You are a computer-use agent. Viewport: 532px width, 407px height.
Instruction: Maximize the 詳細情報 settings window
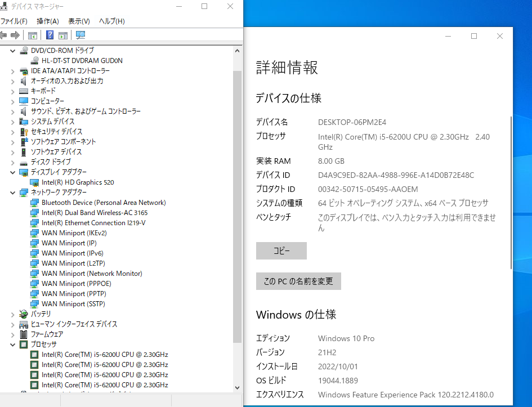pos(474,36)
